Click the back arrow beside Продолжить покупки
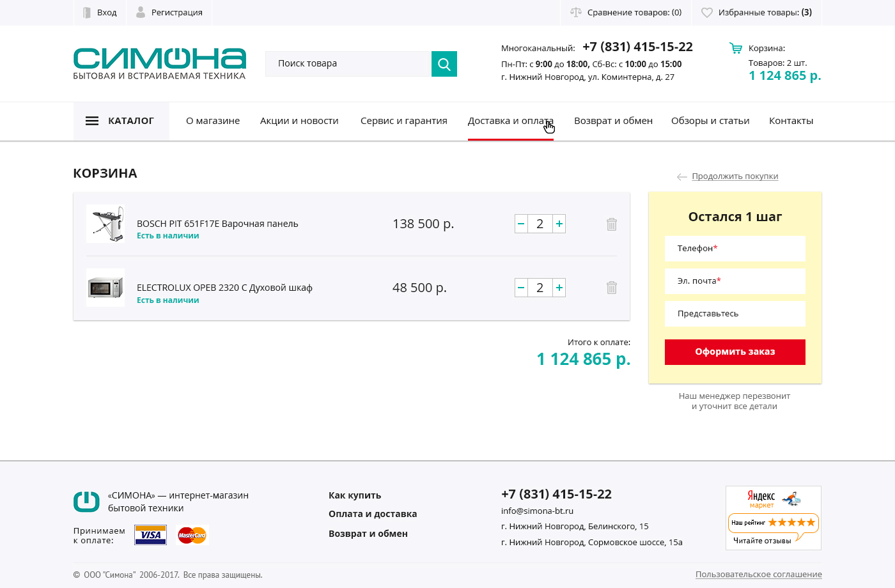 [682, 177]
